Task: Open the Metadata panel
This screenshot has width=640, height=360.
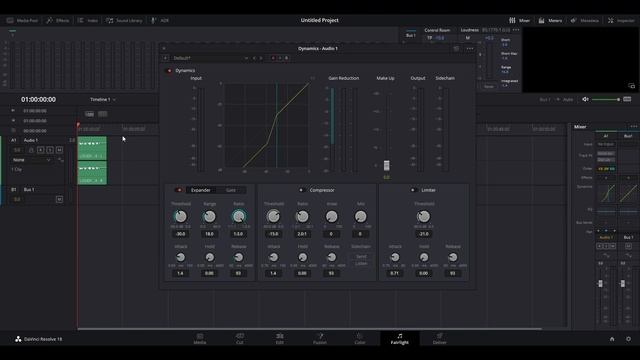Action: click(584, 20)
